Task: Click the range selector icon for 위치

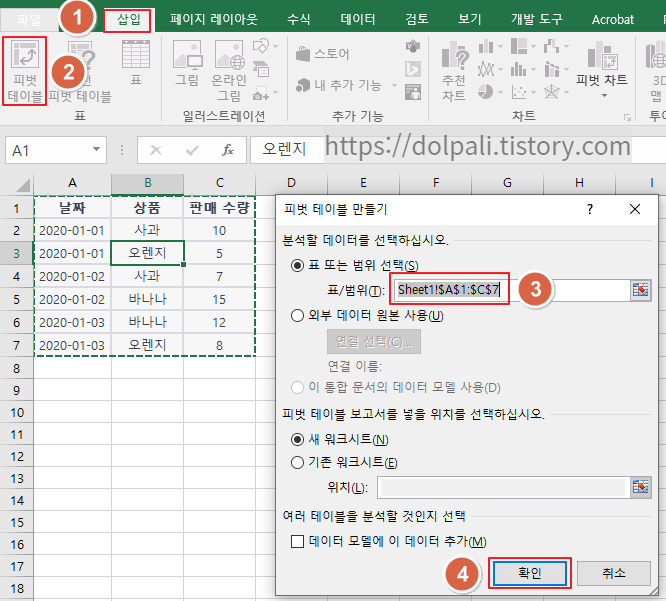Action: pyautogui.click(x=641, y=487)
